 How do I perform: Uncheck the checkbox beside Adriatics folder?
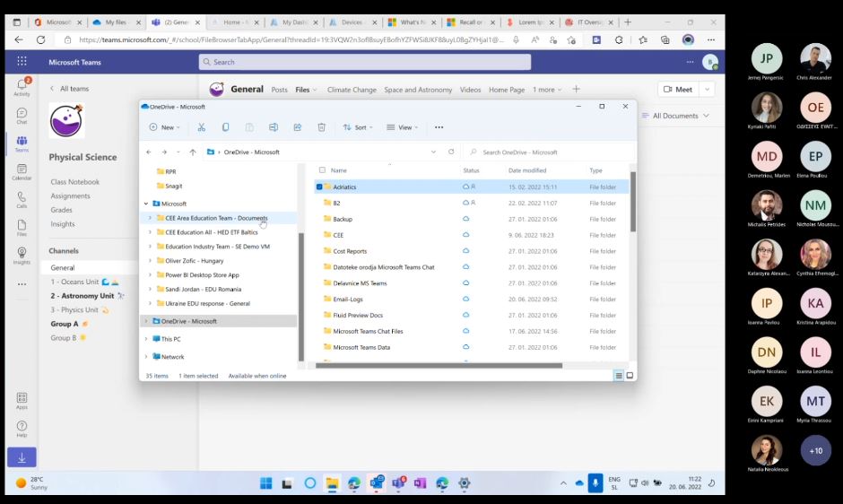(x=318, y=187)
